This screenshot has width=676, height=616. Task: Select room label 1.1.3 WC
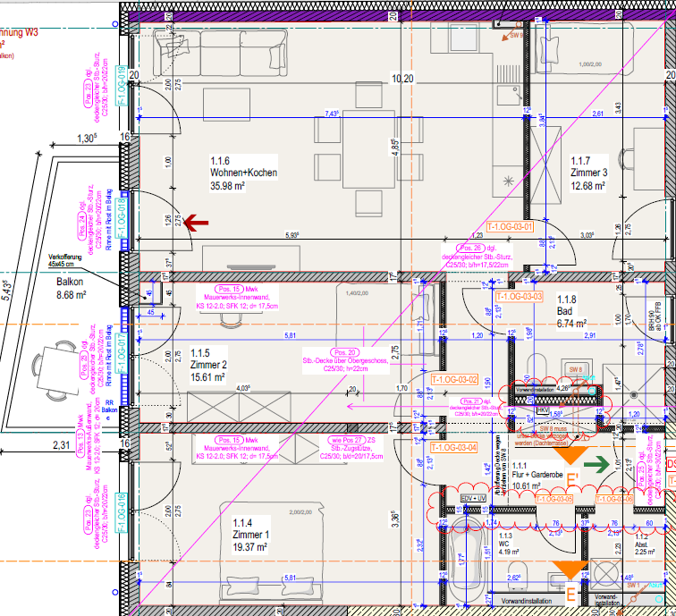pos(508,544)
